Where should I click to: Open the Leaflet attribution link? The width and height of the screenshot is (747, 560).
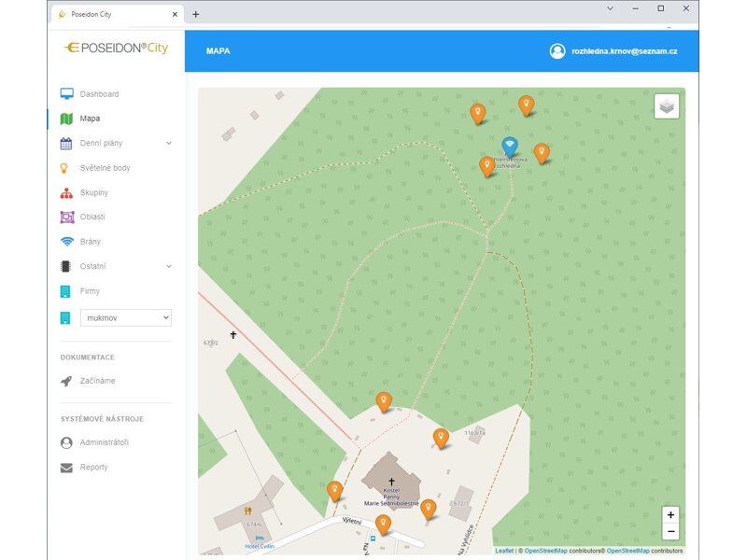[504, 551]
